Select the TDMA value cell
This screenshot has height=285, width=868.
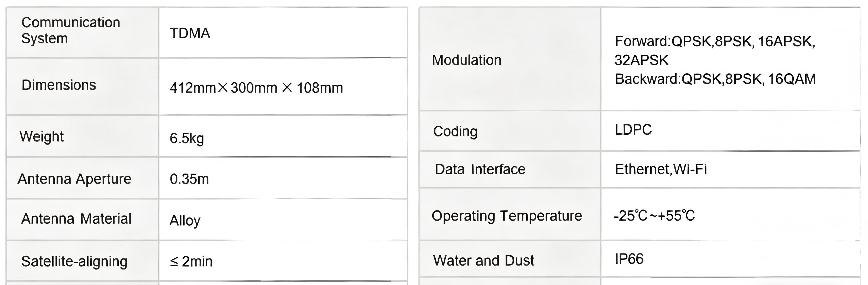click(190, 33)
